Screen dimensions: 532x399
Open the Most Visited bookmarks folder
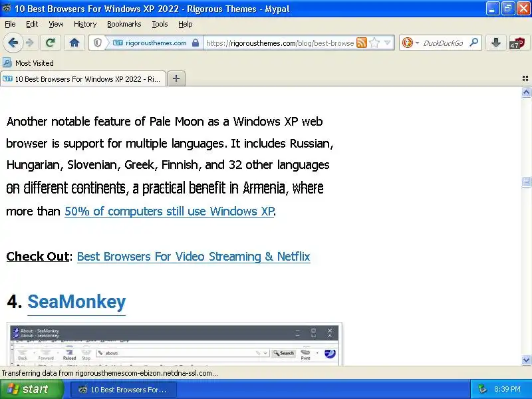click(x=28, y=63)
